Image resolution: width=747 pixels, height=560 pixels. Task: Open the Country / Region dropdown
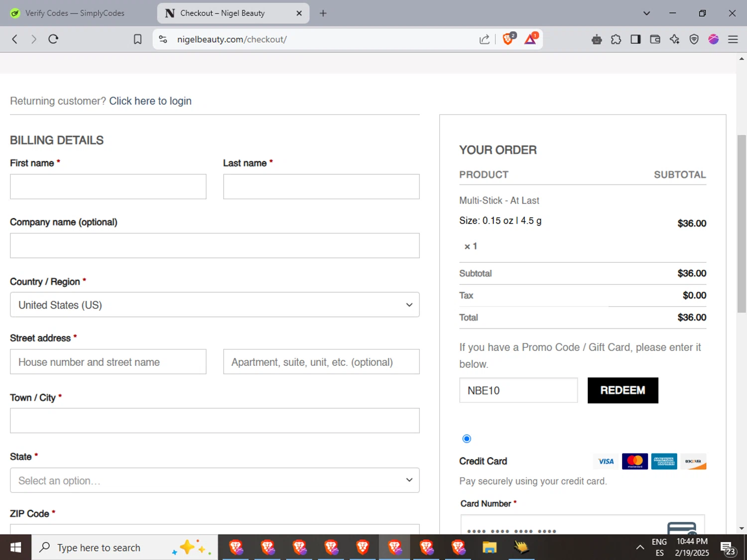click(215, 305)
